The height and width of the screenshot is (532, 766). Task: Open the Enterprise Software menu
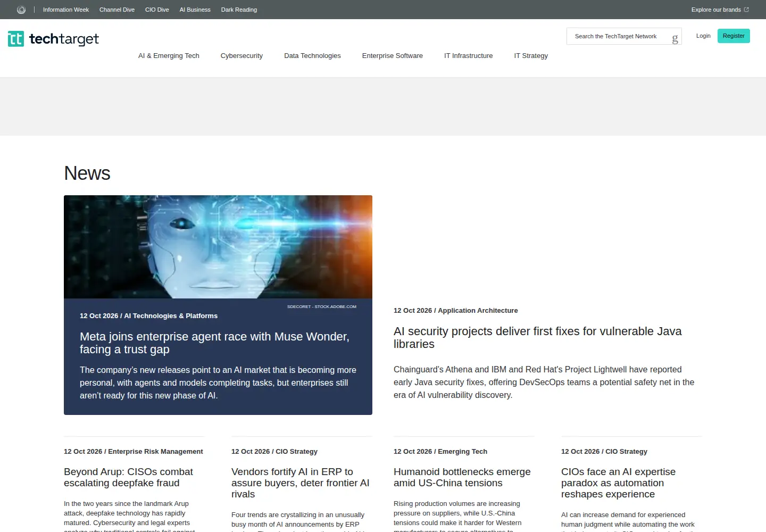coord(393,55)
